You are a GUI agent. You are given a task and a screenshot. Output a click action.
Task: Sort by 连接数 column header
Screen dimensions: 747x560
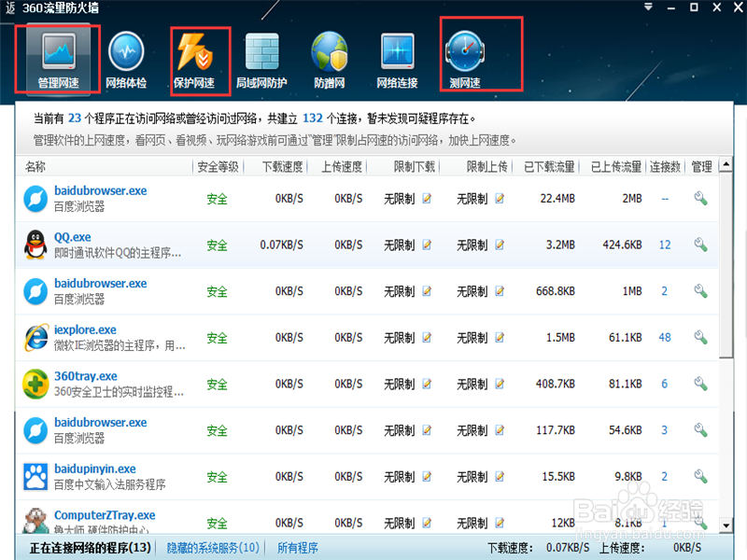tap(665, 167)
